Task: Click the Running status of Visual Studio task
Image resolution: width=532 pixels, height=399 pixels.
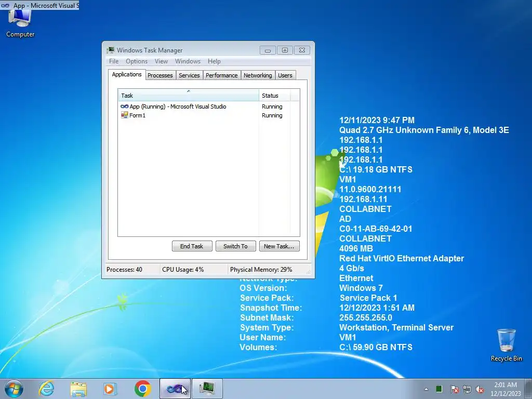Action: (x=272, y=107)
